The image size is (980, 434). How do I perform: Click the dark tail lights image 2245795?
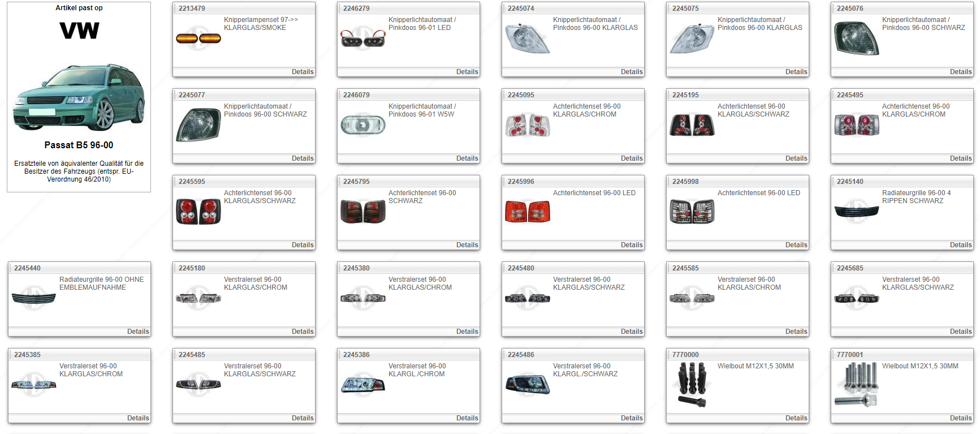click(x=363, y=212)
